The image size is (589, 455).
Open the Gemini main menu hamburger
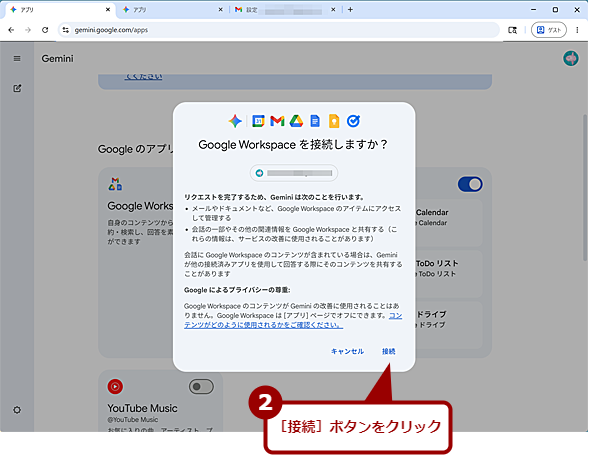(x=17, y=59)
